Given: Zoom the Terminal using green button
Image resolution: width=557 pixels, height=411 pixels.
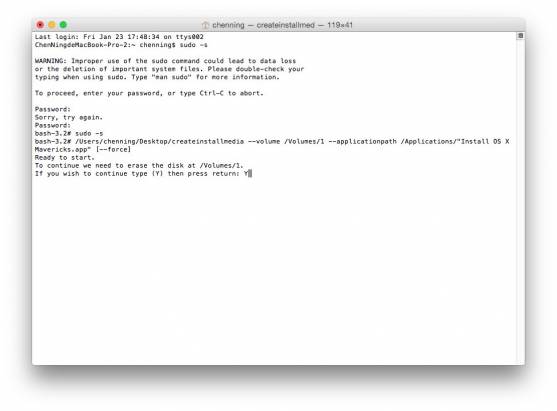Looking at the screenshot, I should click(63, 25).
